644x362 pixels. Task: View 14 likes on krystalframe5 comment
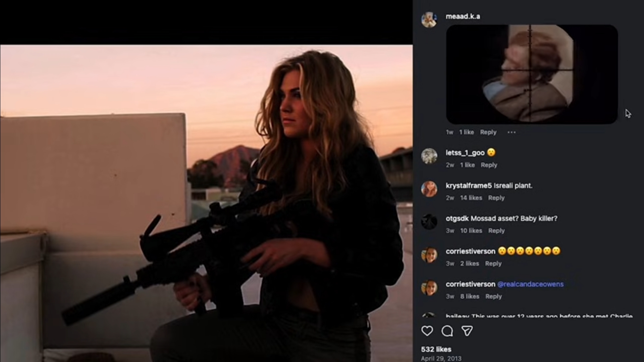tap(471, 198)
